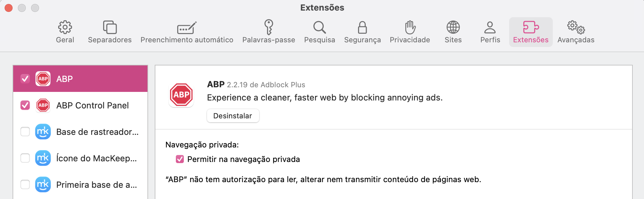
Task: Open Preenchimento automático settings
Action: pos(187,31)
